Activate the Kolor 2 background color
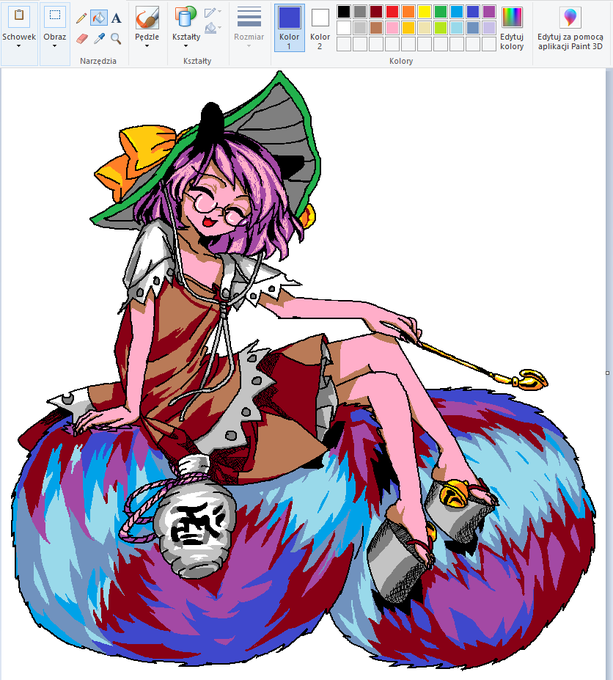Image resolution: width=613 pixels, height=680 pixels. point(320,28)
